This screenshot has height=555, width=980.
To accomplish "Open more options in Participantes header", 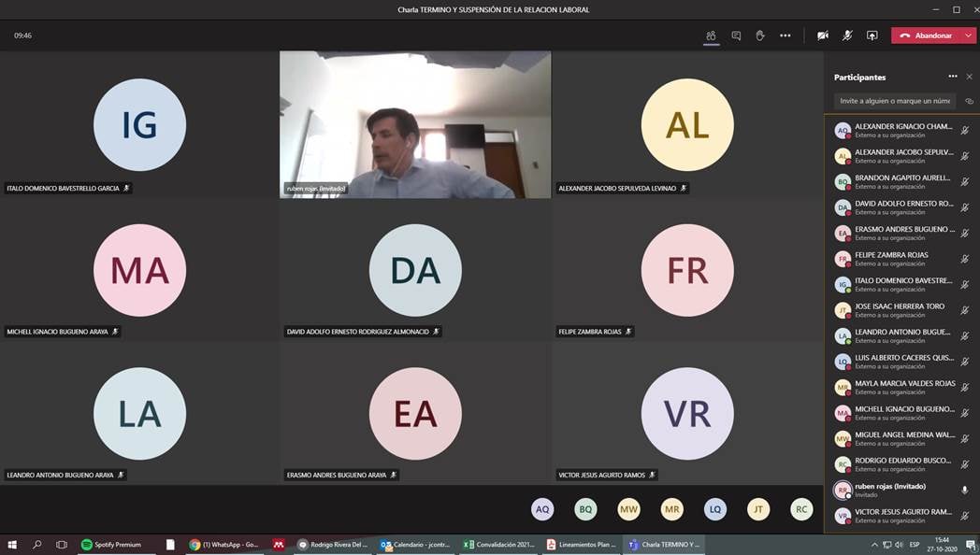I will 952,77.
